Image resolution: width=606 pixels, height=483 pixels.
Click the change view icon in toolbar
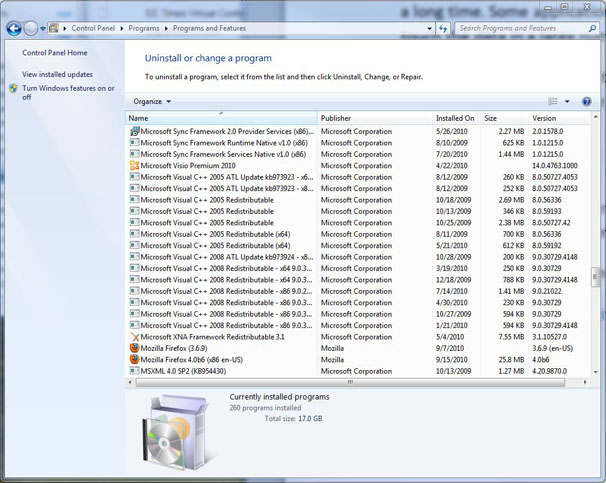tap(553, 101)
